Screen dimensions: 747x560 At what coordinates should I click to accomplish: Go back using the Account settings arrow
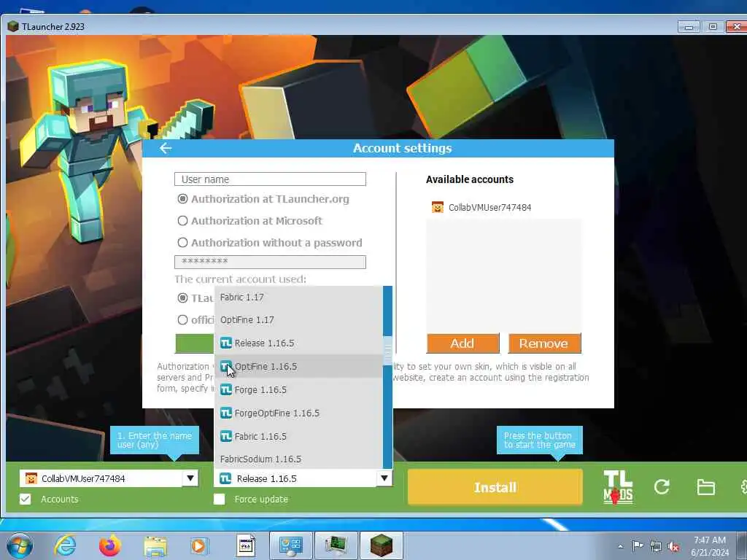click(166, 148)
